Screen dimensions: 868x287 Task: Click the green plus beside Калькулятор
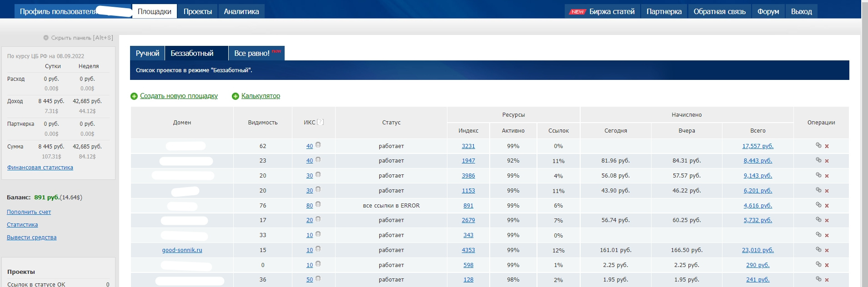(x=236, y=96)
